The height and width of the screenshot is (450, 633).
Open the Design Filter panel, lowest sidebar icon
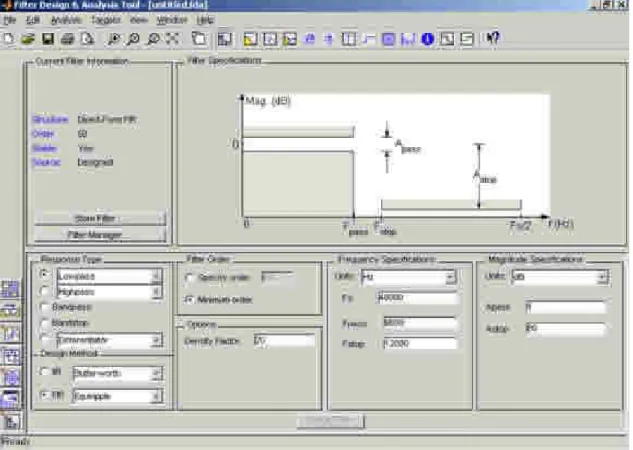[10, 421]
